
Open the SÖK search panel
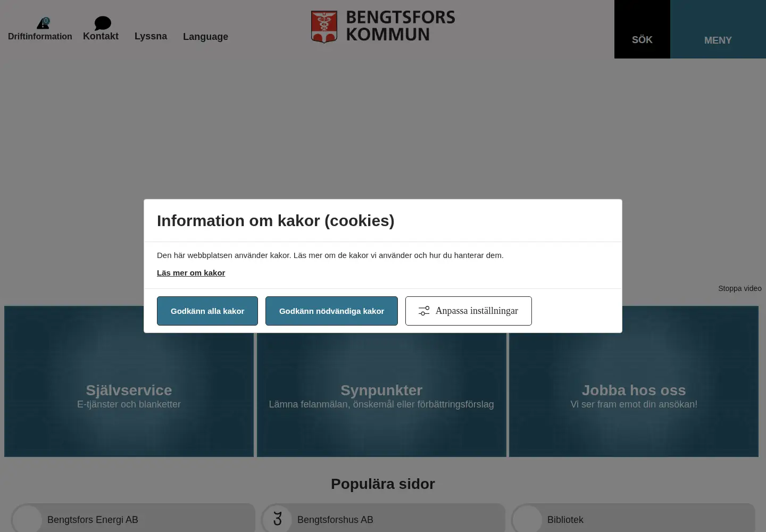(x=642, y=29)
